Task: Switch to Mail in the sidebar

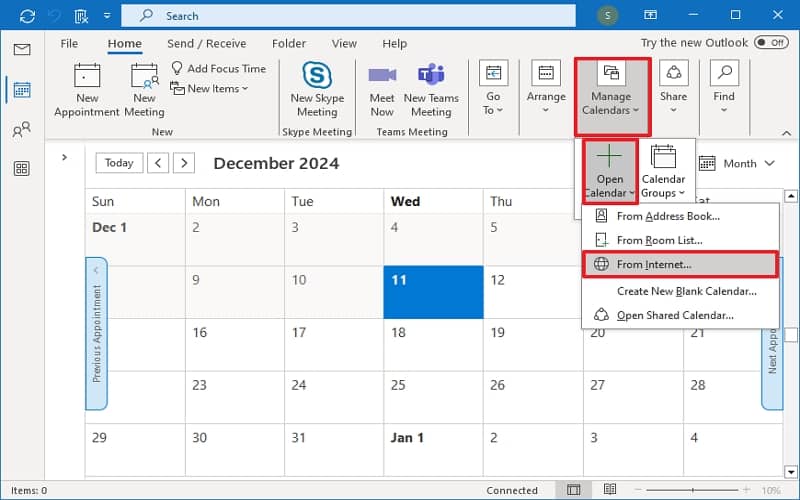Action: [21, 49]
